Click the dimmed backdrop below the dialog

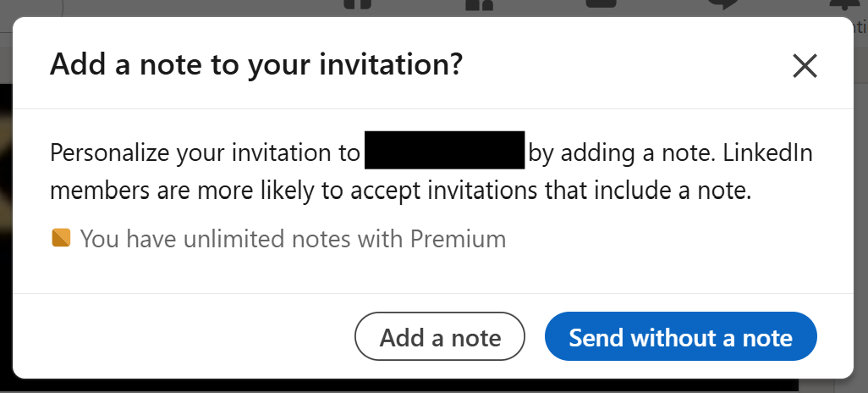pos(423,386)
